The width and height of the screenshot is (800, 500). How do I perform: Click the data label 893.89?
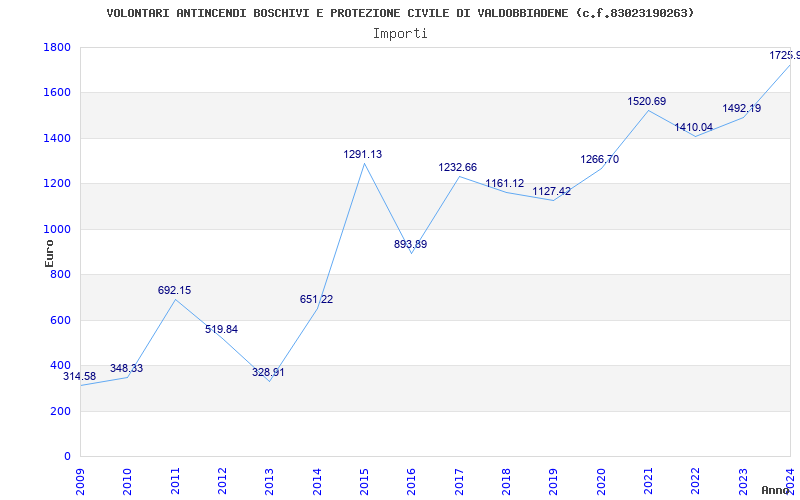click(410, 244)
